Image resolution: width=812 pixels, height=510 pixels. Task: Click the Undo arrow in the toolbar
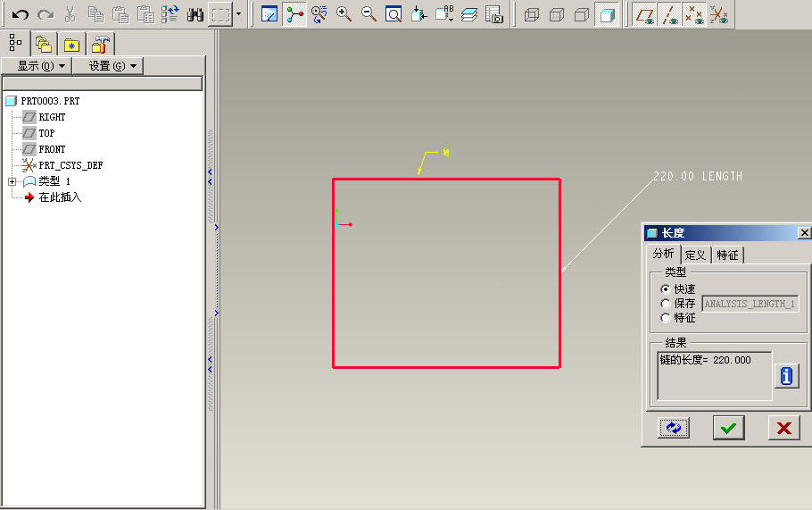click(20, 14)
